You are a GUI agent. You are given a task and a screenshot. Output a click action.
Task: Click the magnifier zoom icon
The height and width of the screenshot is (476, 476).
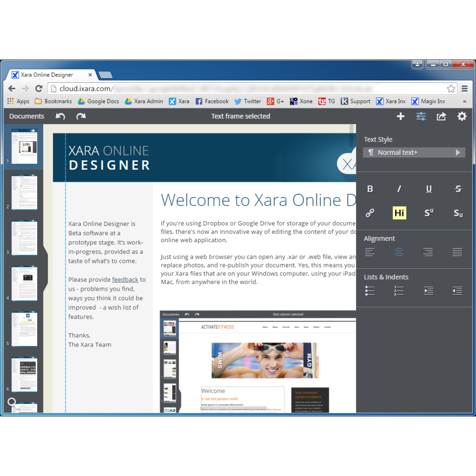point(12,402)
